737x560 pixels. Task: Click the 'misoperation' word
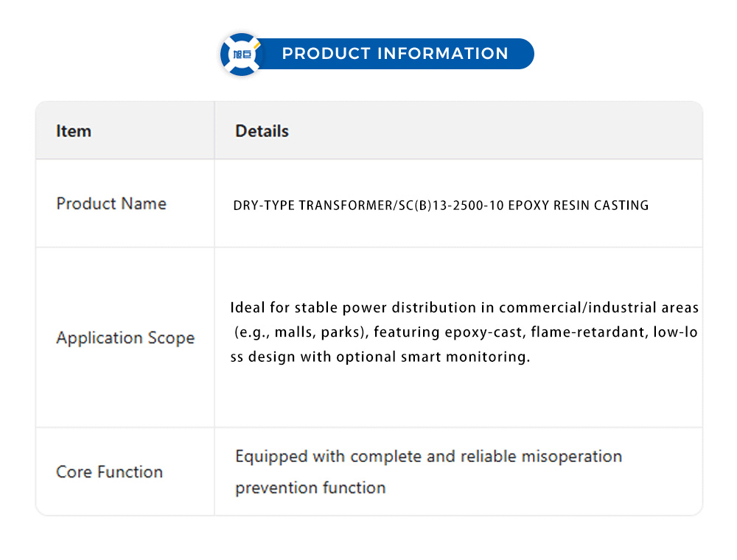(x=571, y=457)
